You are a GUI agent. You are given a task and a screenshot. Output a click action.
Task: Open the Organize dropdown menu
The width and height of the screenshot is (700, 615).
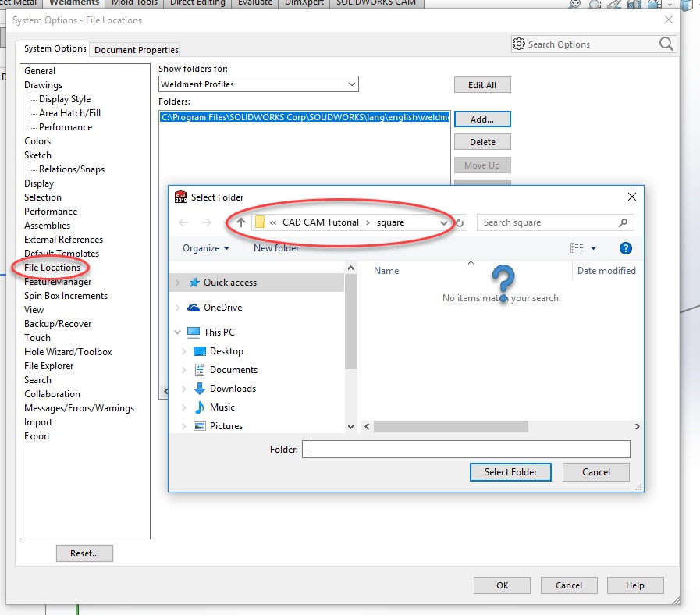coord(206,248)
